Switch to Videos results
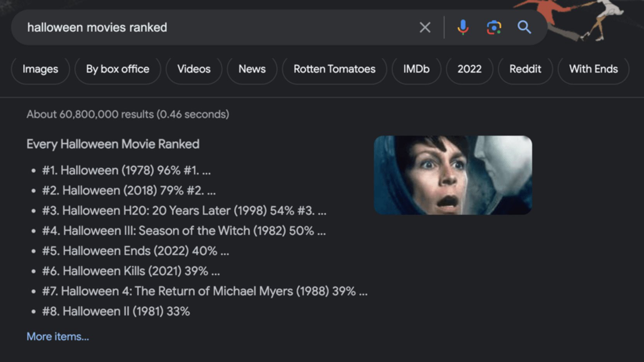Screen dimensions: 644x362 pos(194,69)
